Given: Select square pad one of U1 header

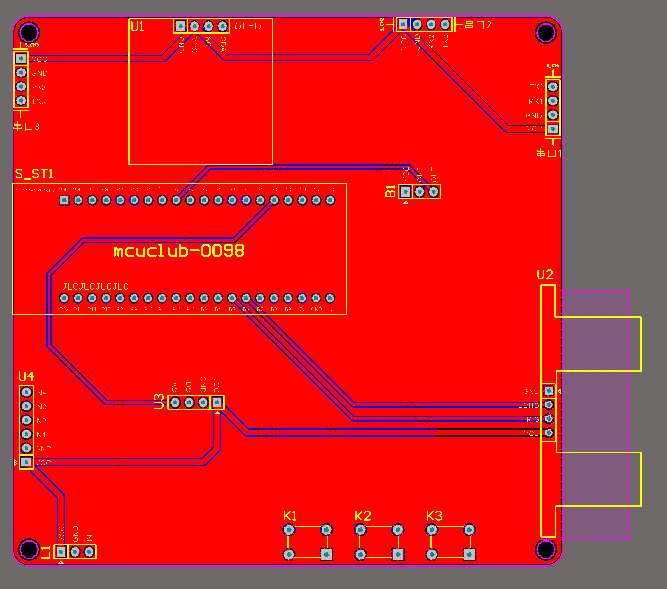Looking at the screenshot, I should (180, 26).
